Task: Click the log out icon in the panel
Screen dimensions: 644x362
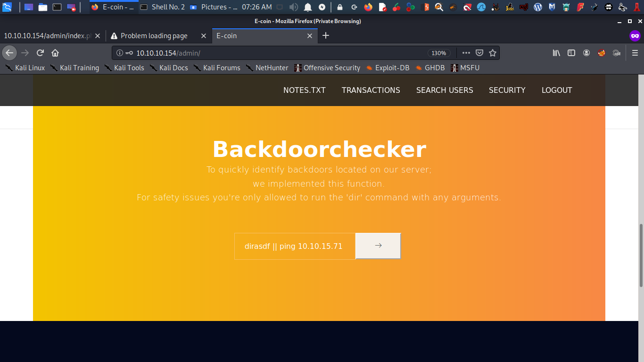Action: 354,7
